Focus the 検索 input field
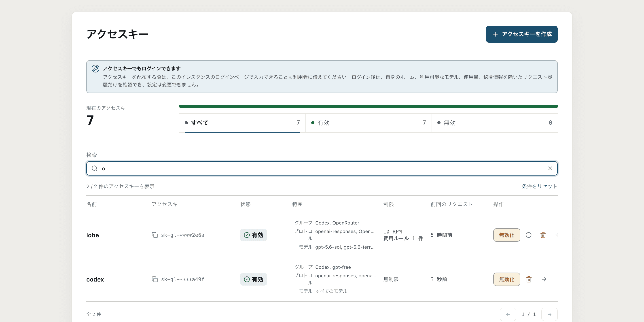This screenshot has width=644, height=322. [x=322, y=169]
